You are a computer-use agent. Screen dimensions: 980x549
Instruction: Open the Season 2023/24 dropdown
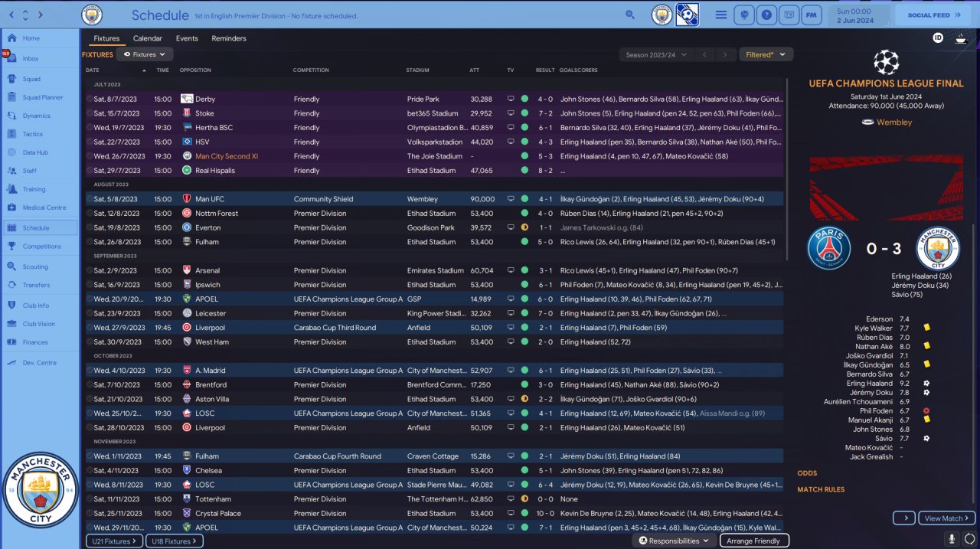[x=657, y=54]
